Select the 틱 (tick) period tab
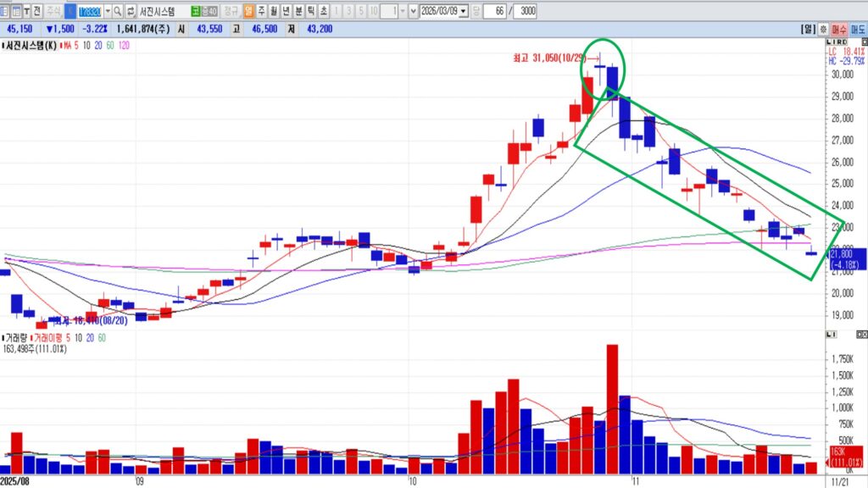The width and height of the screenshot is (868, 488). [311, 11]
